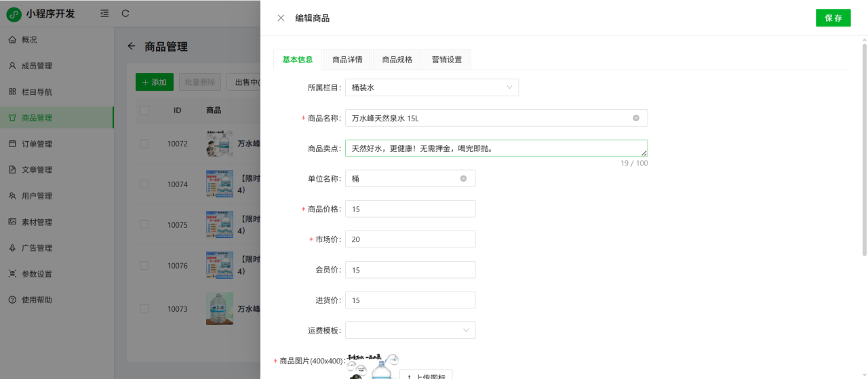Switch to the 商品详情 tab
Screen dimensions: 868x379
click(347, 60)
